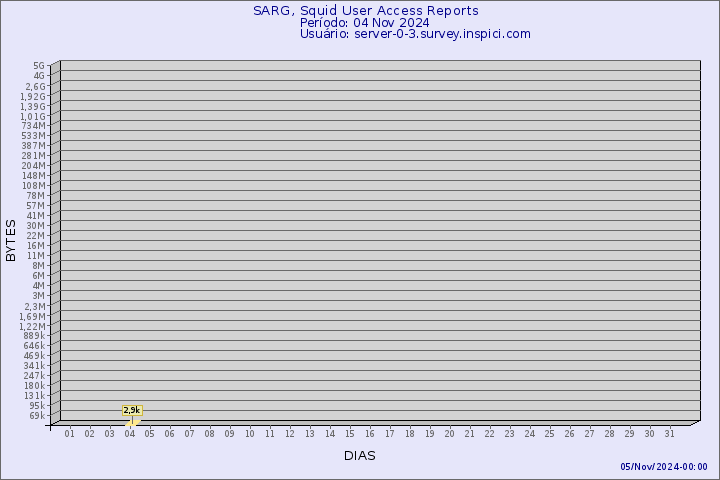Click the 1,01G y-axis value

[33, 116]
